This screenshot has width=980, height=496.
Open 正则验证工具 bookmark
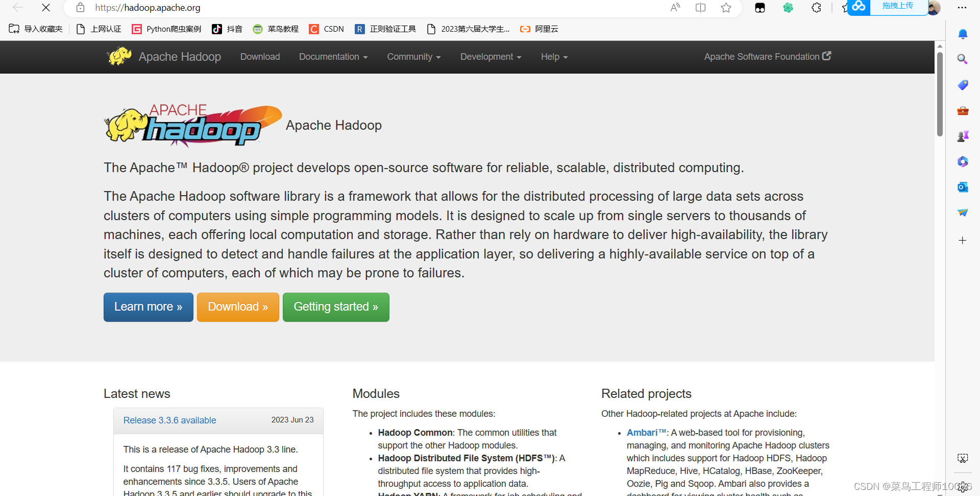click(385, 29)
